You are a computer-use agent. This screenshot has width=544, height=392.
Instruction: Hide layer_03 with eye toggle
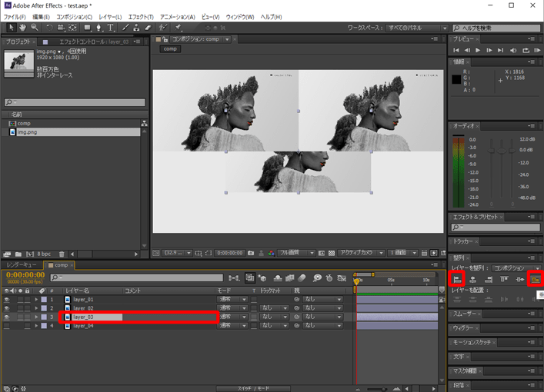pos(7,317)
